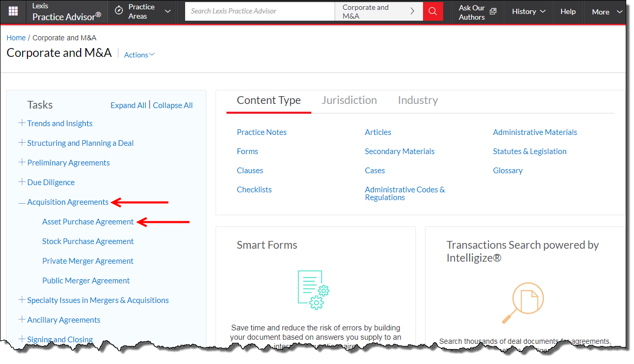634x364 pixels.
Task: Click the red search magnifier button
Action: [433, 11]
